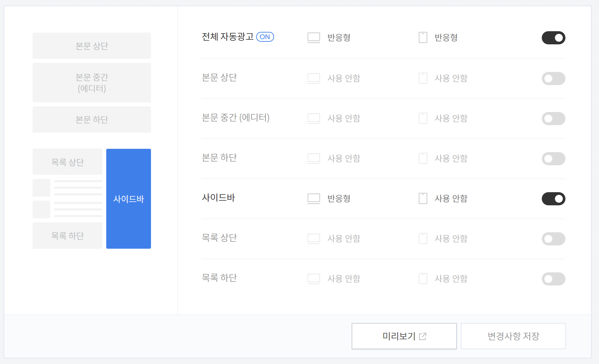Turn off the 전체 자동광고 toggle
Screen dimensions: 599x364
554,38
